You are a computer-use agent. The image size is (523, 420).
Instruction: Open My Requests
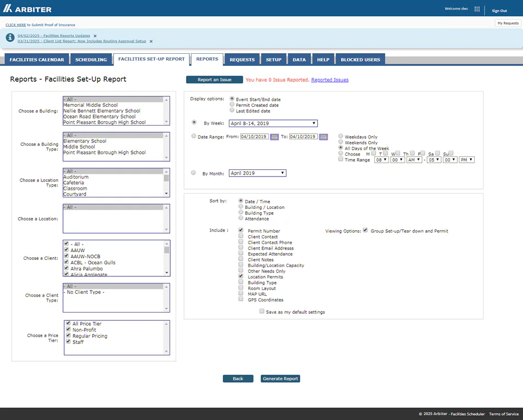click(x=508, y=23)
